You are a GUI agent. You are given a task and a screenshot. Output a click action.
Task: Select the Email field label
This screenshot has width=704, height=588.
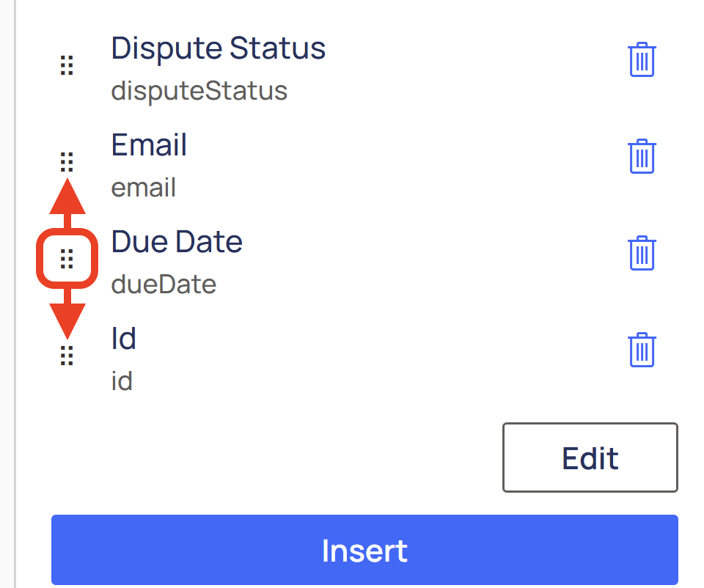149,145
